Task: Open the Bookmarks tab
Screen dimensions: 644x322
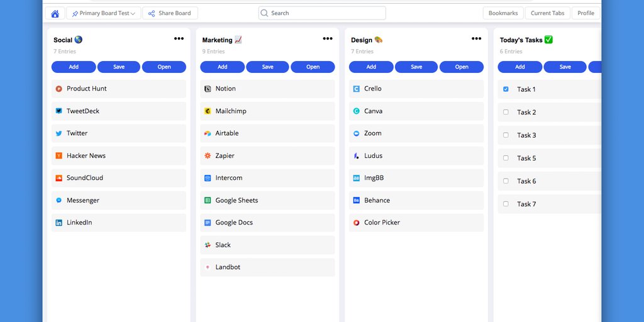Action: [503, 13]
